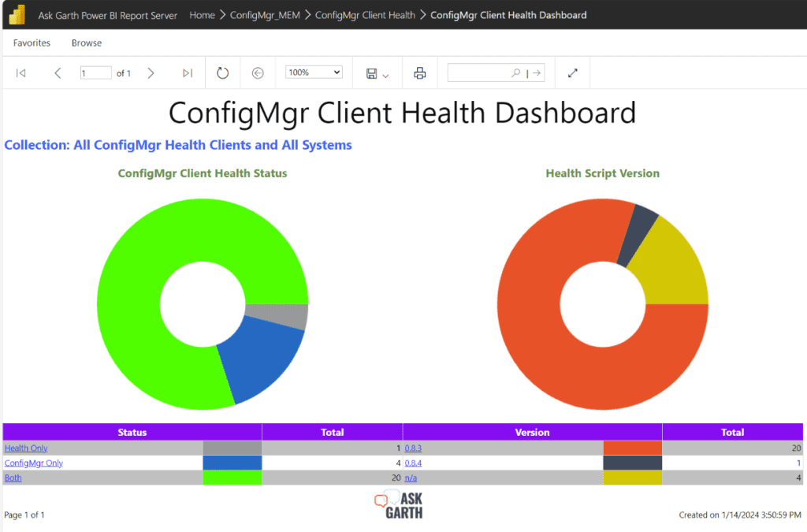The image size is (807, 532).
Task: Open the Health Only status link
Action: pos(26,448)
